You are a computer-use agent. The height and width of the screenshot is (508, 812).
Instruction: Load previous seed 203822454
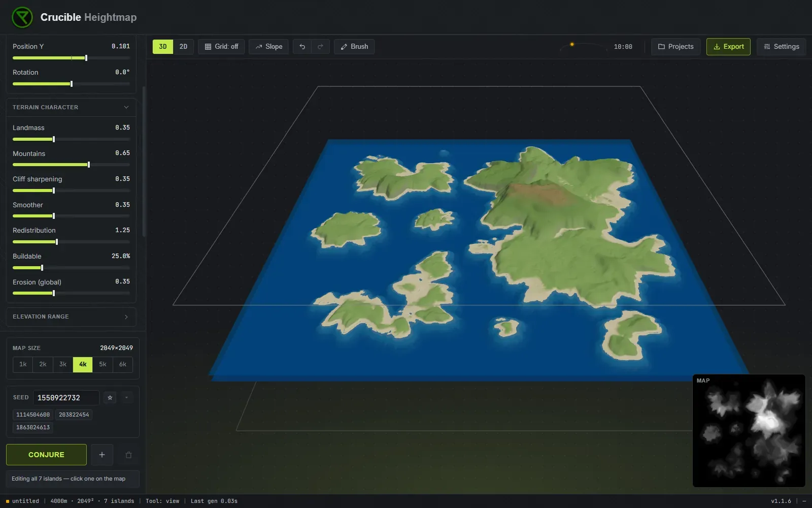(x=74, y=415)
